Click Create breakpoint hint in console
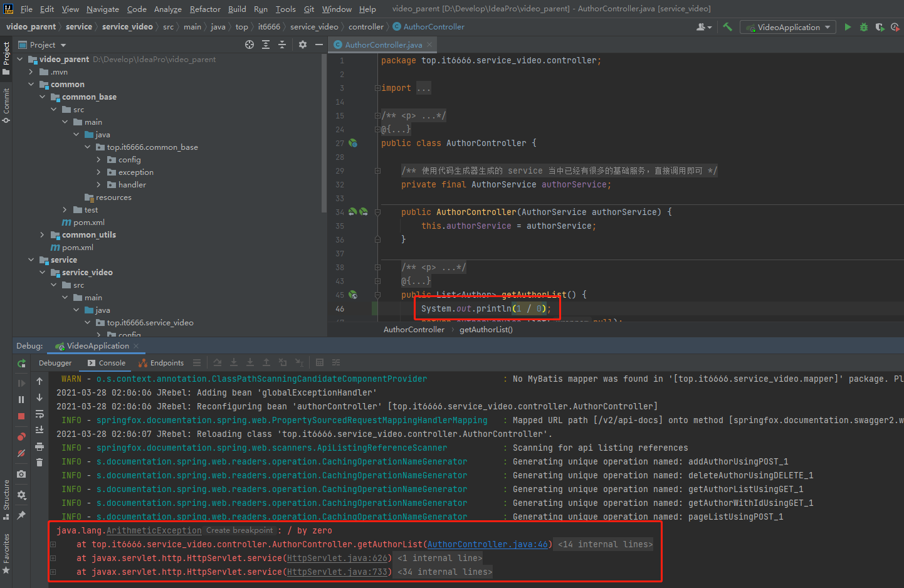 [x=239, y=530]
